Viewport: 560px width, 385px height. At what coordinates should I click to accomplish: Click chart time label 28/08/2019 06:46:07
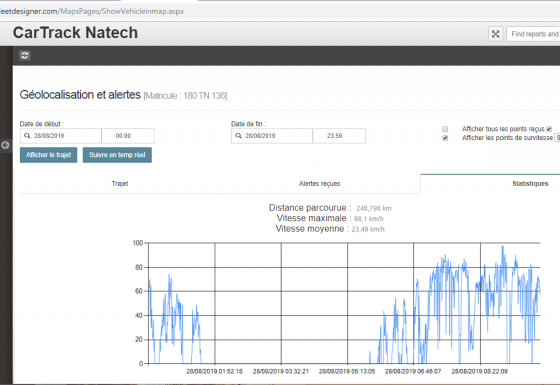[413, 371]
